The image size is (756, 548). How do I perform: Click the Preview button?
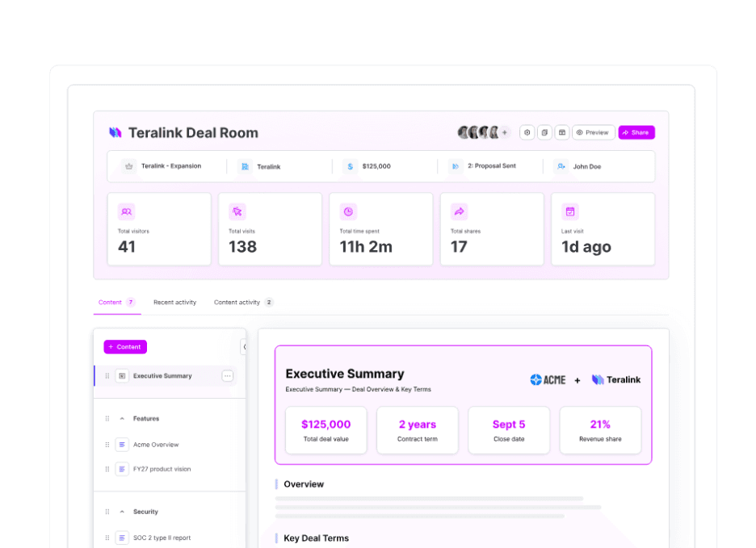click(x=593, y=132)
